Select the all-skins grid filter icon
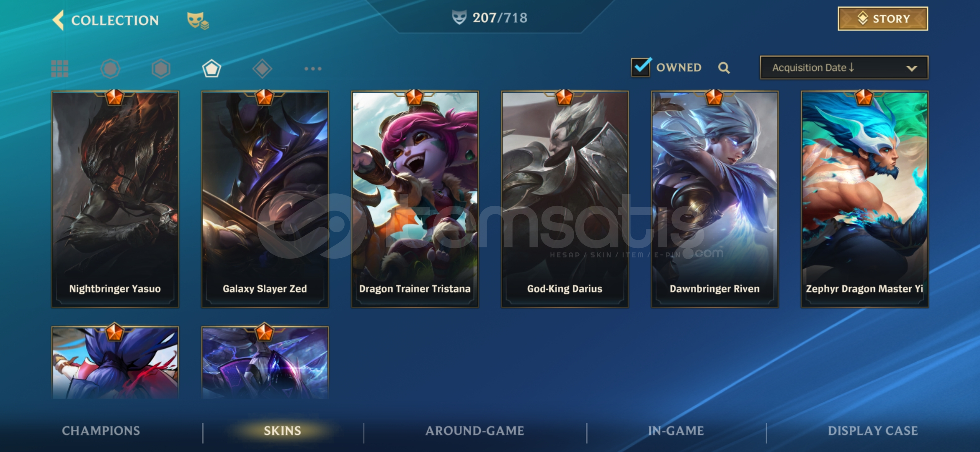 click(x=59, y=69)
